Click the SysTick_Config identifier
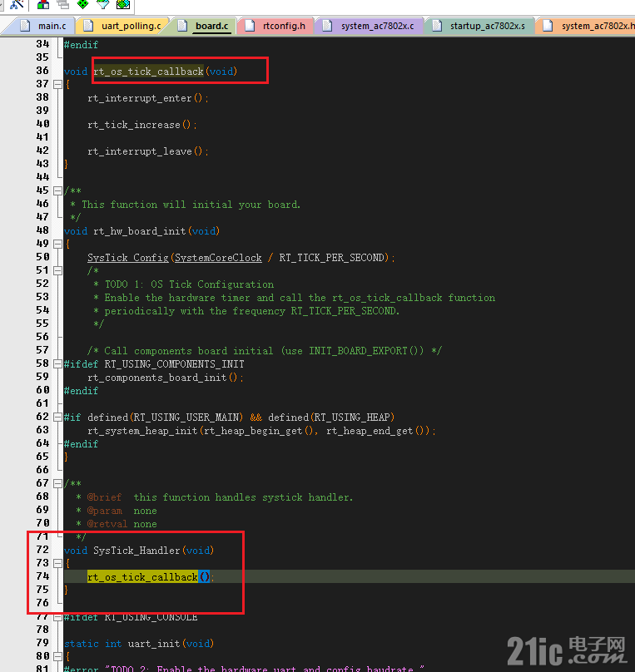 (128, 258)
